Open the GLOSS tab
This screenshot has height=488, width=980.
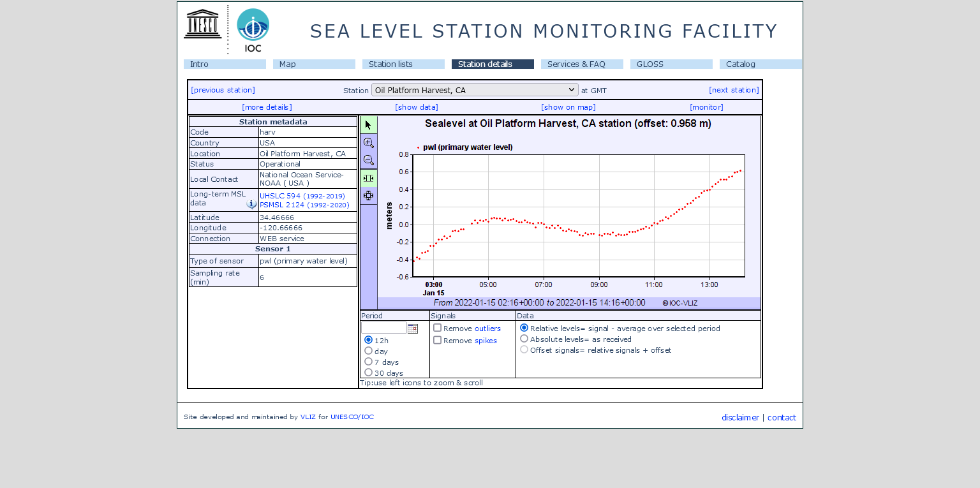pos(671,64)
